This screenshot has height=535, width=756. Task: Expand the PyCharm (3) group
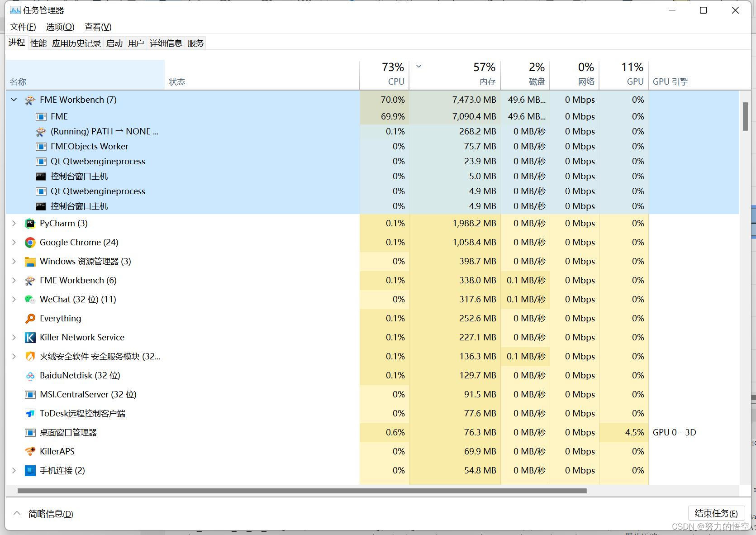pyautogui.click(x=14, y=223)
